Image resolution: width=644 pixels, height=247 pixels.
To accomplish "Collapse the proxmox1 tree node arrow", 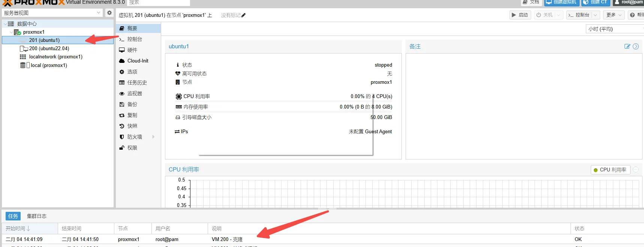I will tap(11, 32).
